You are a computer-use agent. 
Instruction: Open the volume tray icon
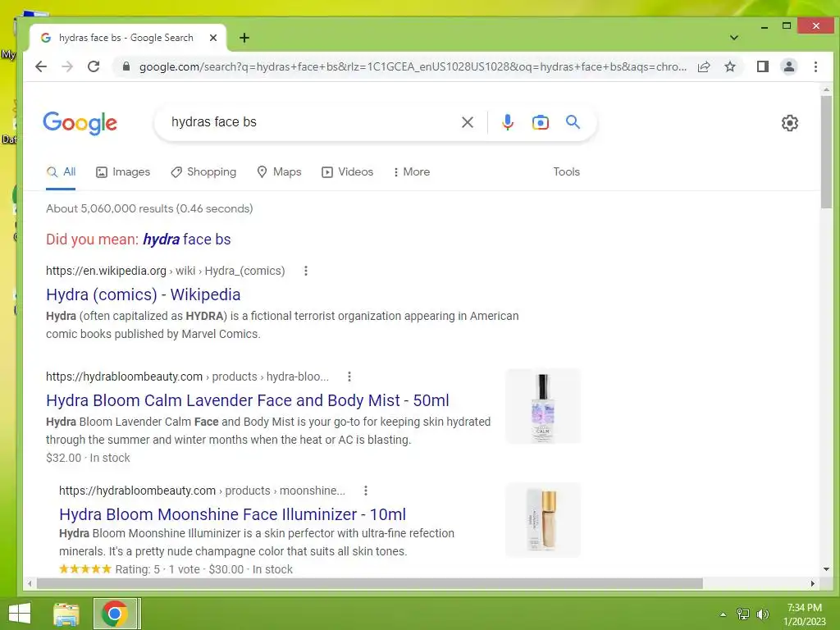click(x=762, y=614)
